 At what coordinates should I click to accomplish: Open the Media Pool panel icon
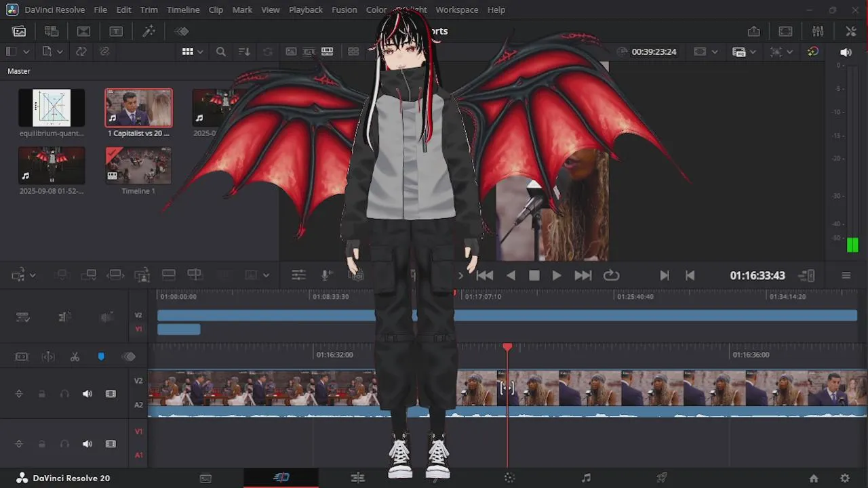[19, 31]
